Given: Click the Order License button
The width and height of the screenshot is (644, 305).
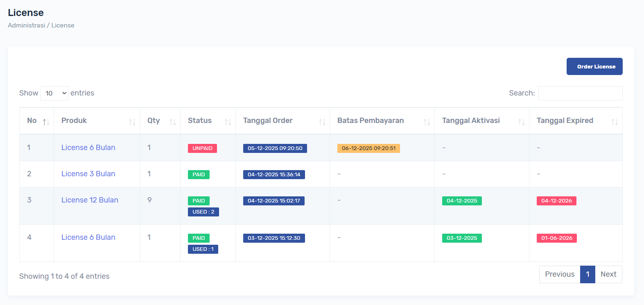Looking at the screenshot, I should 594,66.
